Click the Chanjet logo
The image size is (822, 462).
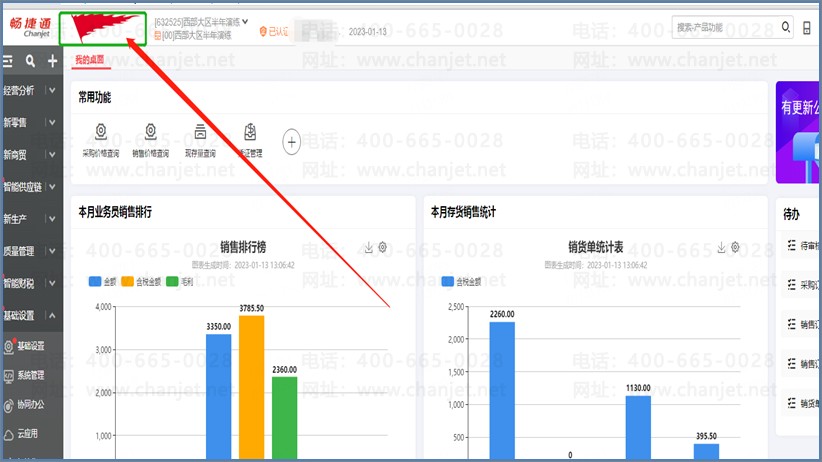tap(30, 27)
